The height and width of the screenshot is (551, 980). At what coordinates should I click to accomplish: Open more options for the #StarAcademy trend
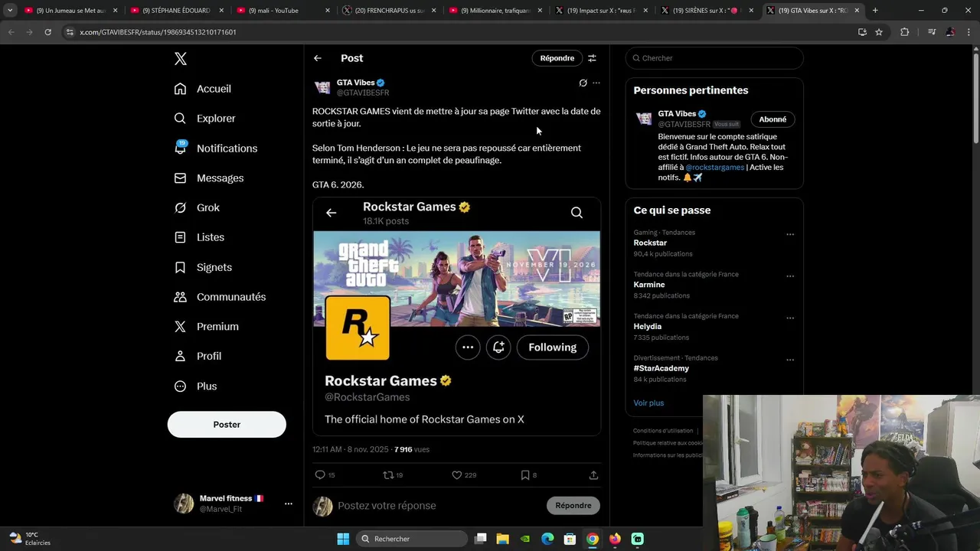tap(790, 360)
